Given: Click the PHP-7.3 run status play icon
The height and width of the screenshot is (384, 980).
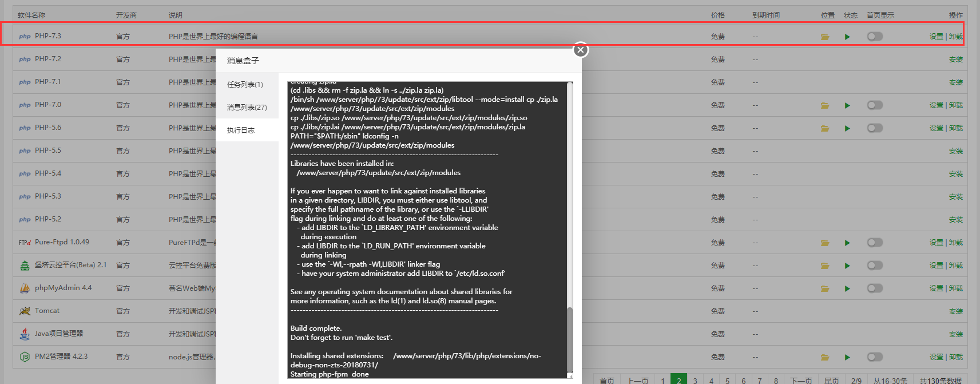Looking at the screenshot, I should click(847, 37).
